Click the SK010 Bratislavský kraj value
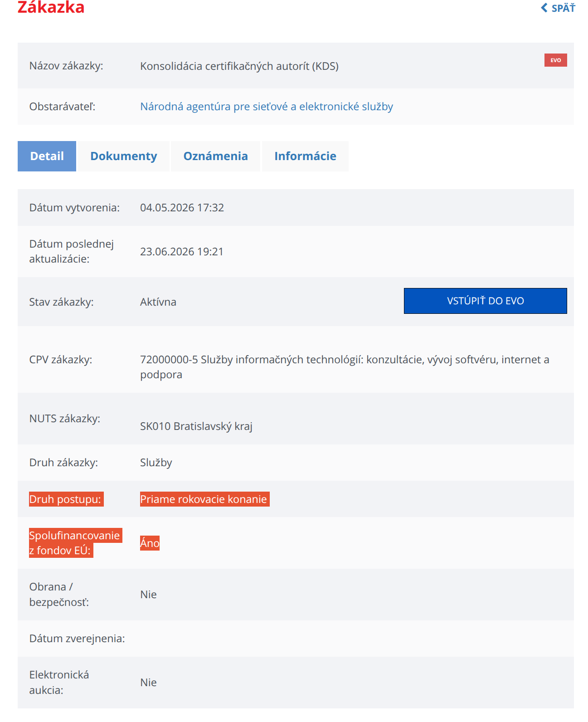 point(196,426)
